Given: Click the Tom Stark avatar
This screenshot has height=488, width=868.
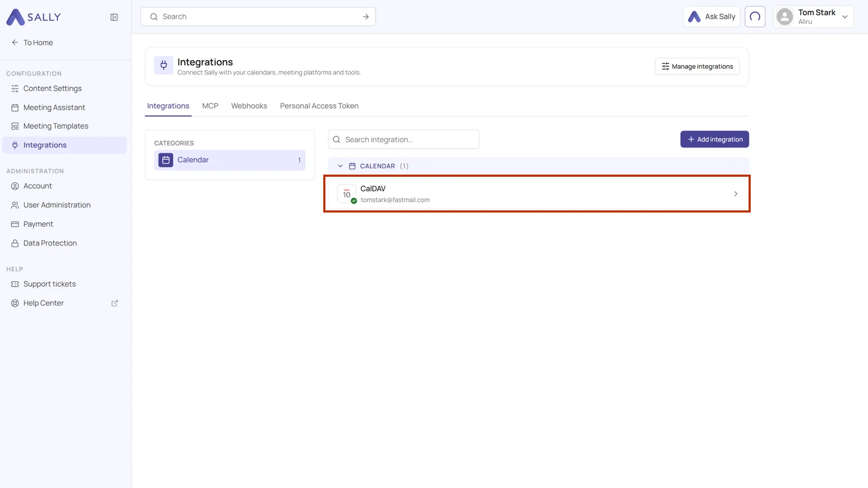Looking at the screenshot, I should pyautogui.click(x=784, y=17).
